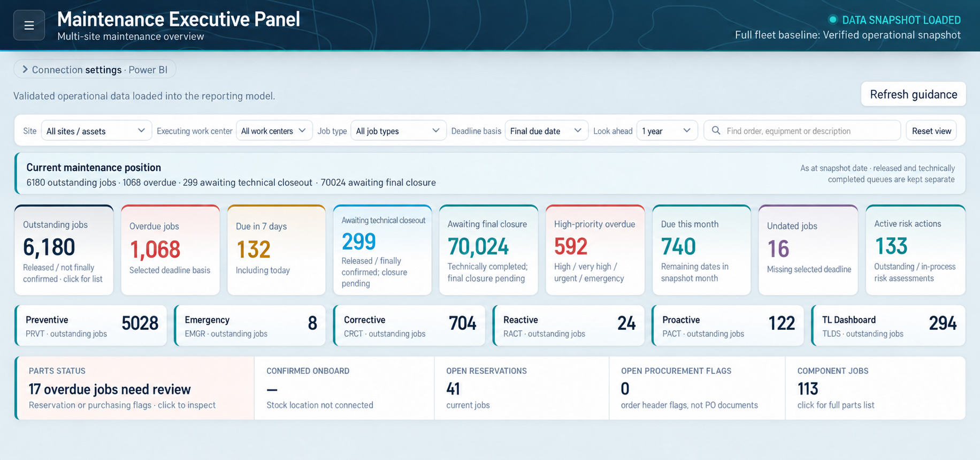Inspect the 17 overdue jobs parts status
Image resolution: width=980 pixels, height=460 pixels.
pyautogui.click(x=135, y=388)
